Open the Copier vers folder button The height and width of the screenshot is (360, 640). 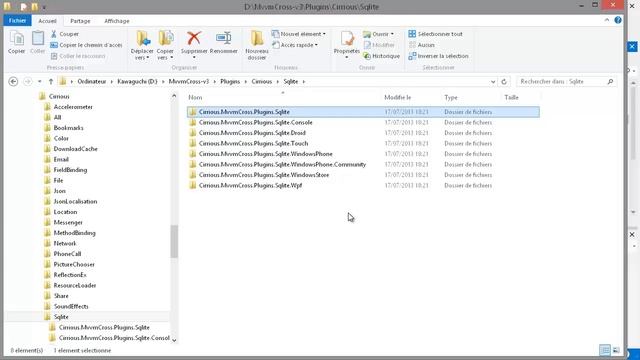165,45
